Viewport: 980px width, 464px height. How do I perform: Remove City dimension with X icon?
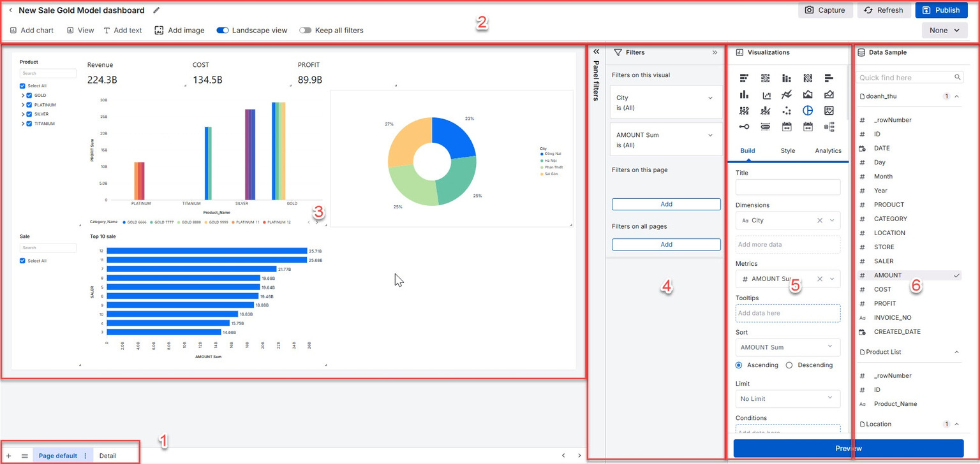pos(820,221)
